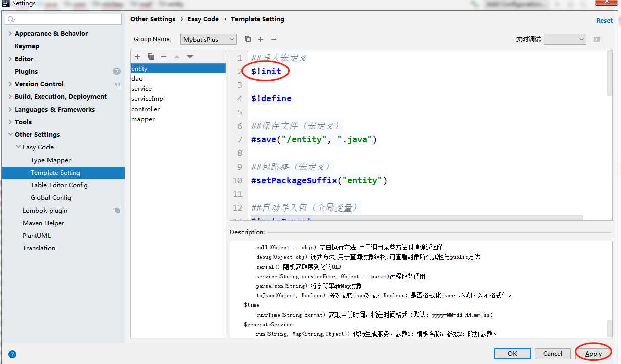Run the real-time debug button
The height and width of the screenshot is (364, 621).
pos(597,39)
